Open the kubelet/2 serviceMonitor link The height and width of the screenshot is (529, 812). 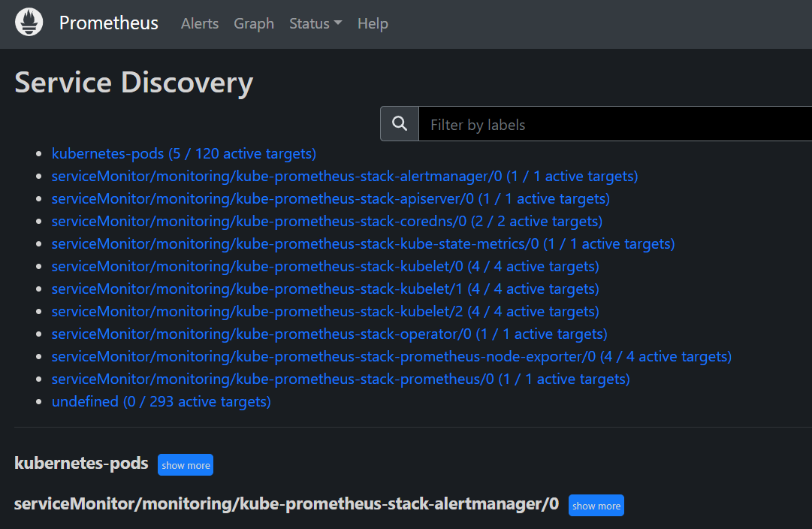click(325, 311)
